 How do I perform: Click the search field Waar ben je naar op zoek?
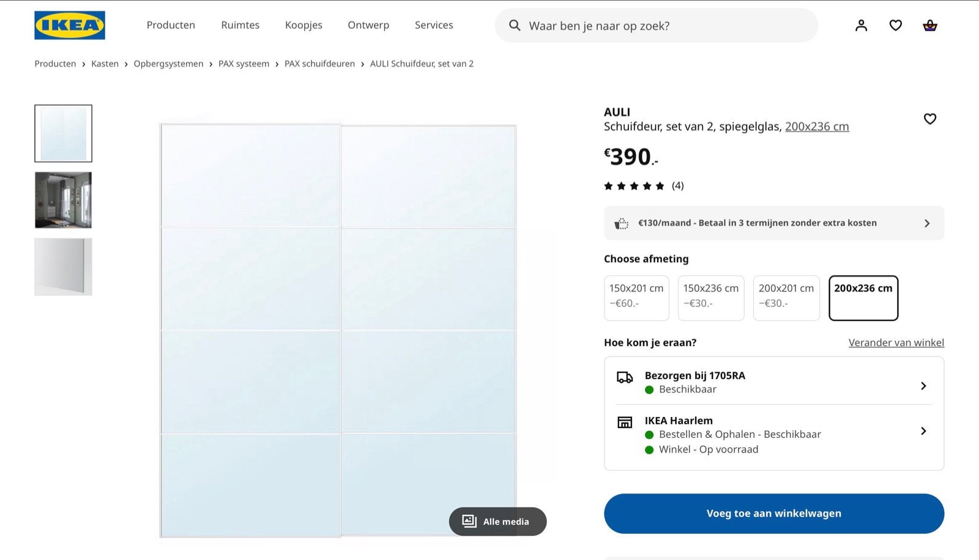(x=657, y=25)
